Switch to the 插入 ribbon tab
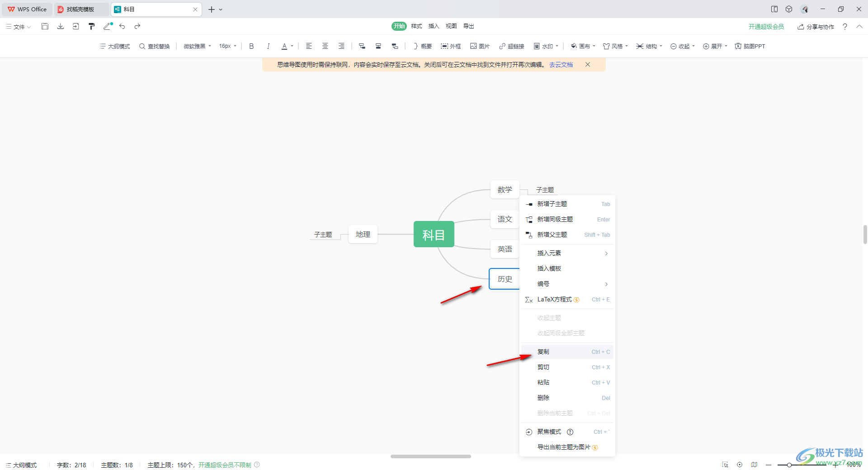 coord(434,26)
